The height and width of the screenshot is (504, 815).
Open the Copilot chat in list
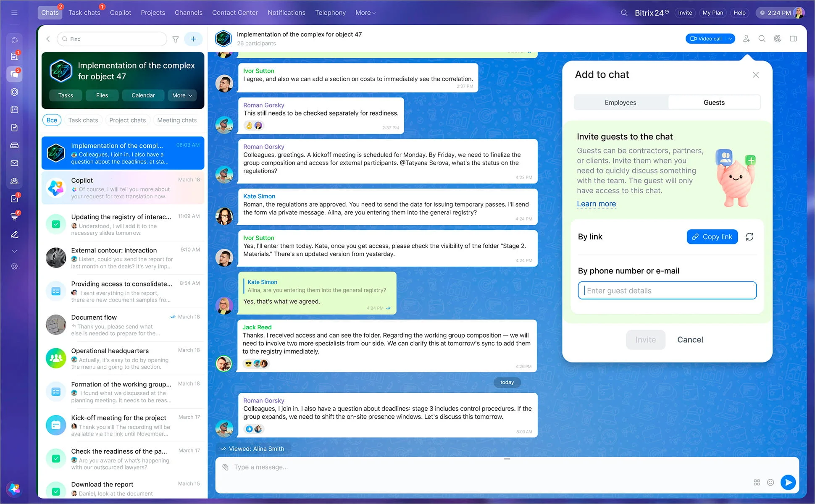coord(123,188)
